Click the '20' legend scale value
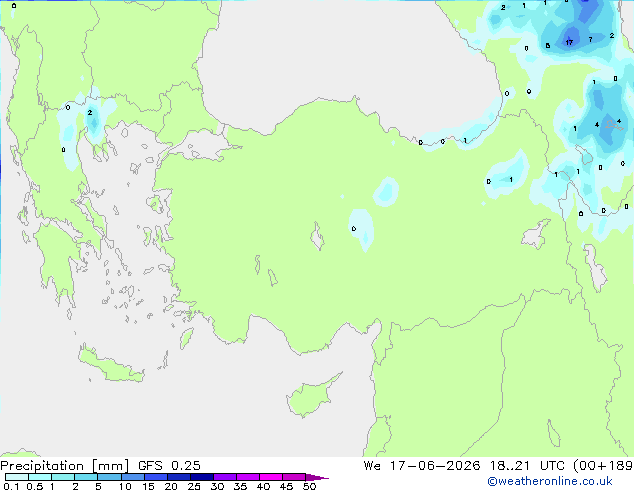This screenshot has width=634, height=490. click(171, 486)
